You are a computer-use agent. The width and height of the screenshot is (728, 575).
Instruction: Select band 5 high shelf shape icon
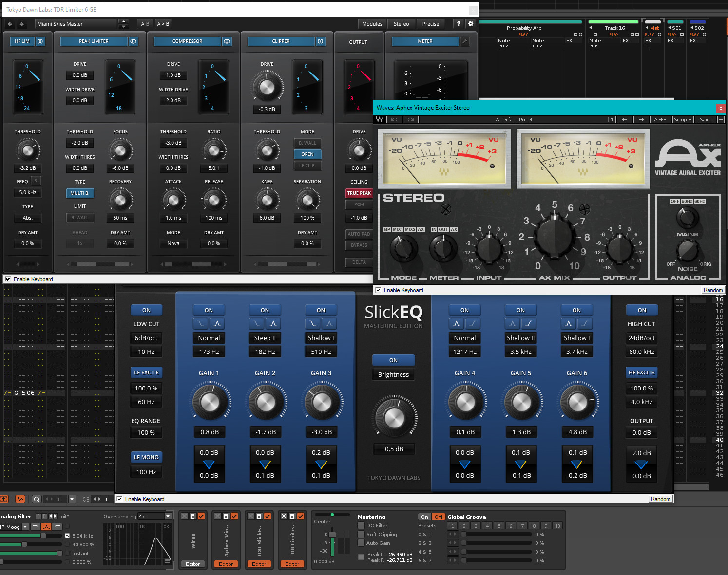pos(529,323)
